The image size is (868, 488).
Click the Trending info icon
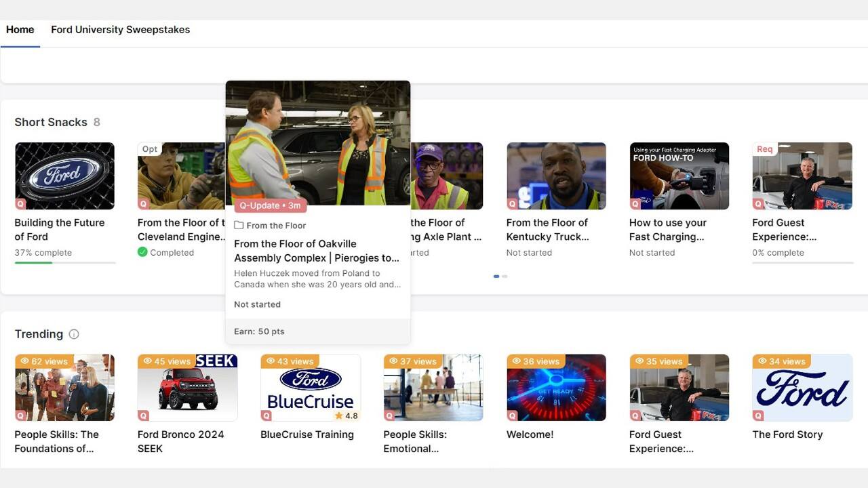74,334
